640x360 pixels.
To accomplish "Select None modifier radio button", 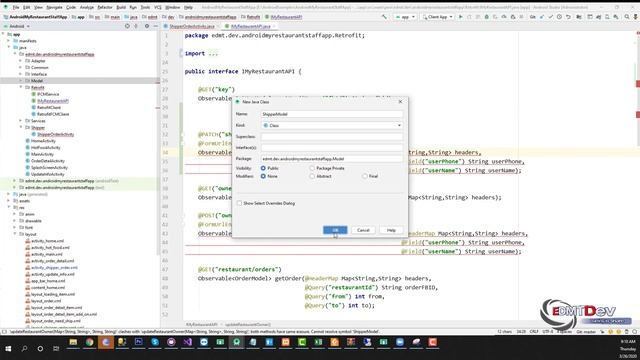I will (263, 176).
